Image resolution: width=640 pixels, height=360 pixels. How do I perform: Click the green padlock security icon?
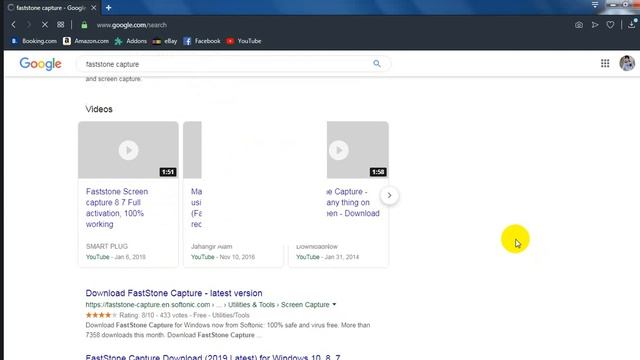84,25
